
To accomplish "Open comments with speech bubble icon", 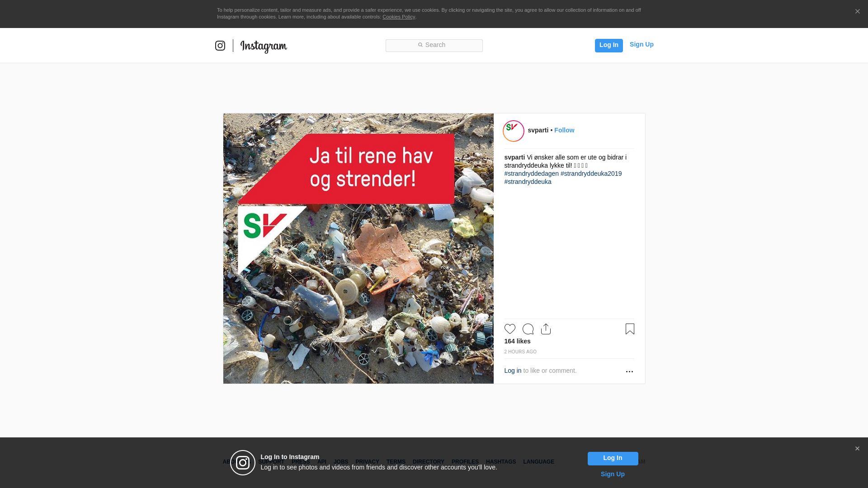I will point(528,329).
